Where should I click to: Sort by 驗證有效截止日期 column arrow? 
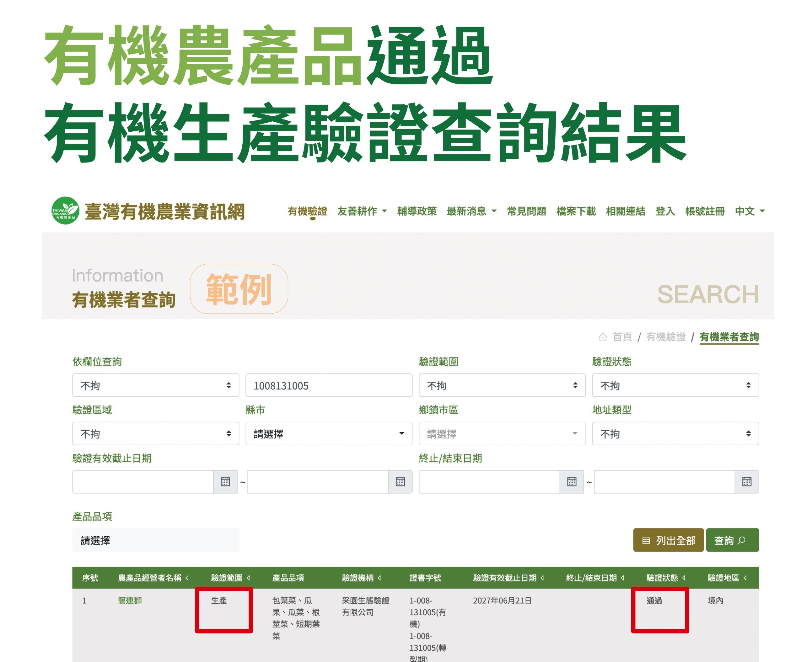coord(542,578)
